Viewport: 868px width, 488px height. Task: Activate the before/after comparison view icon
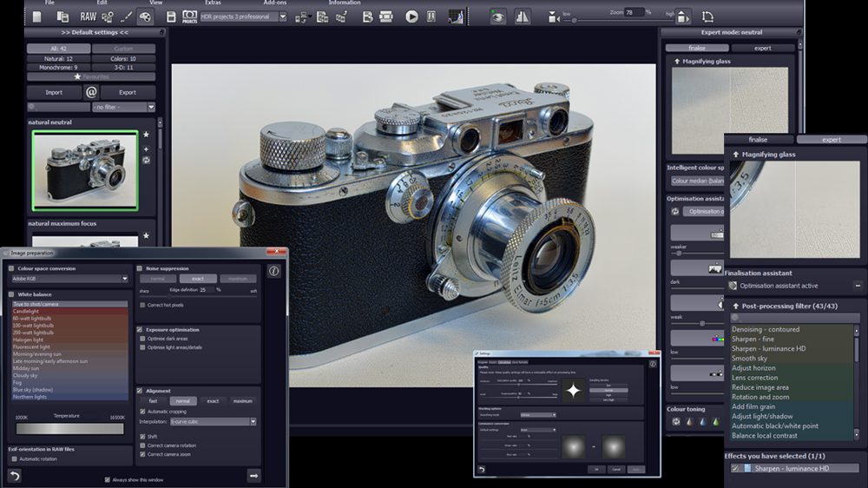tap(522, 16)
